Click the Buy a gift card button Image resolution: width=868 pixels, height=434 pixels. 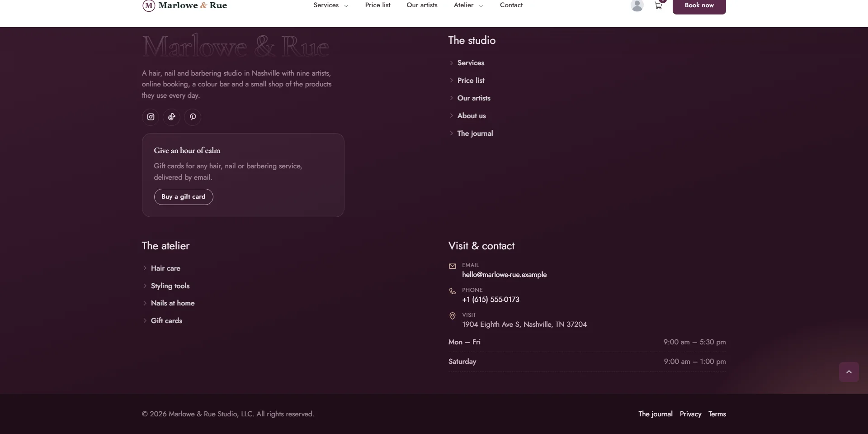[184, 197]
